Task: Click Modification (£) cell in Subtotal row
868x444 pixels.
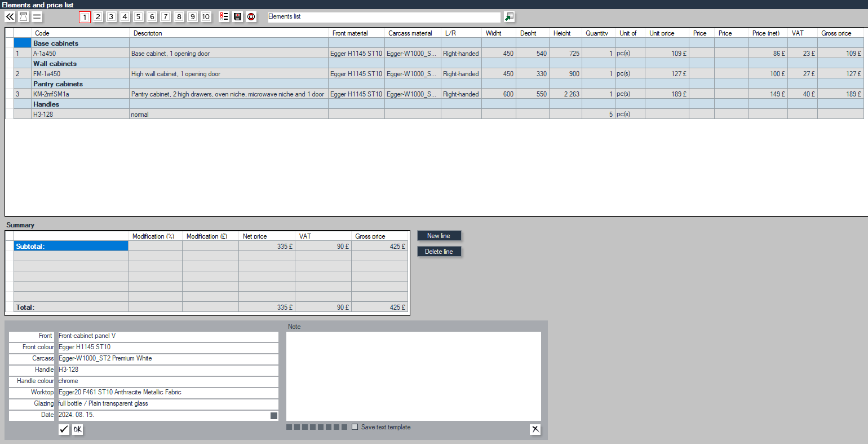Action: (x=211, y=247)
